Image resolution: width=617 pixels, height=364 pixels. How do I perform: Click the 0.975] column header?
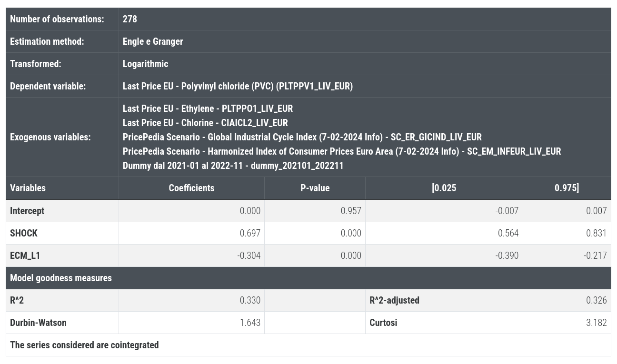tap(567, 188)
